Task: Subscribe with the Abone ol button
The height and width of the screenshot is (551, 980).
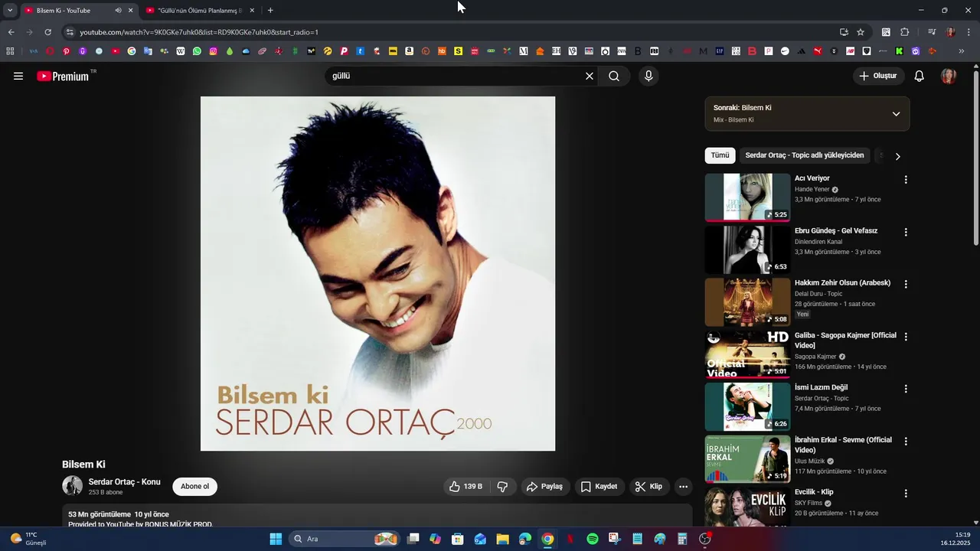Action: (x=194, y=487)
